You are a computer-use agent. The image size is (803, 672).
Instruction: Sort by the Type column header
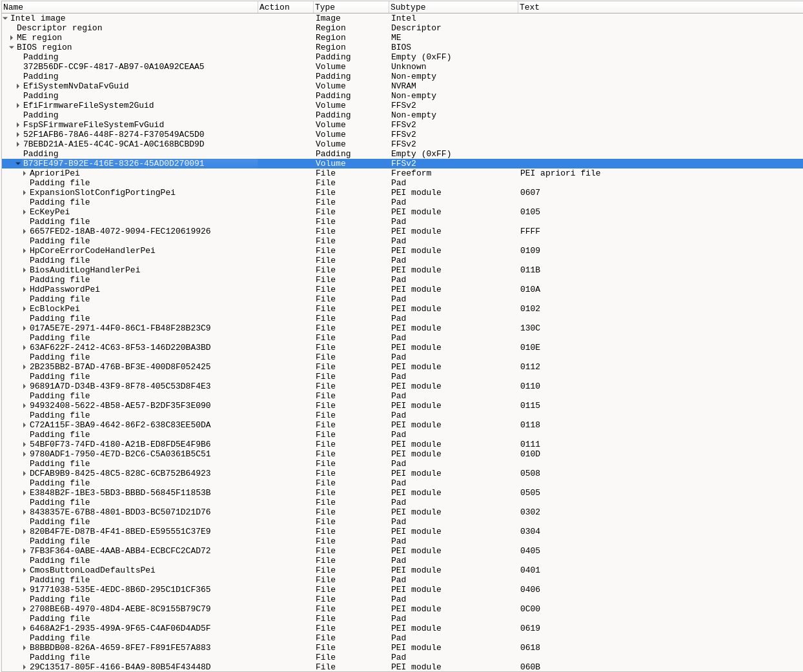pyautogui.click(x=351, y=7)
